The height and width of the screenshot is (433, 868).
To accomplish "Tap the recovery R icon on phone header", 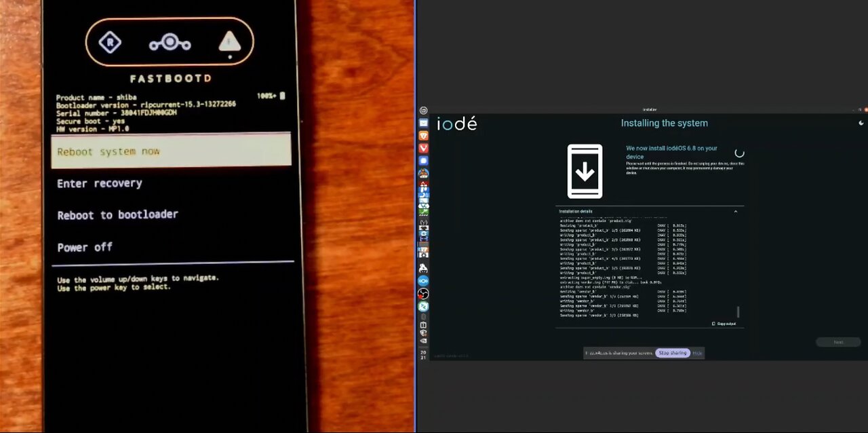I will click(x=109, y=43).
